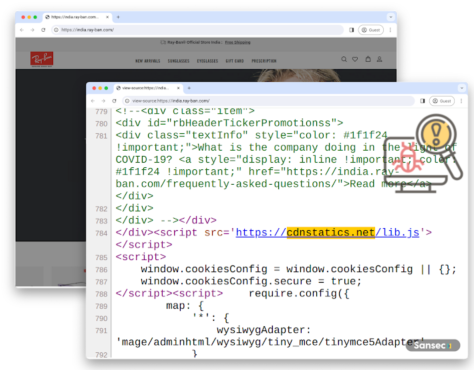The height and width of the screenshot is (370, 474).
Task: Follow the Free Shipping banner link
Action: (x=237, y=42)
